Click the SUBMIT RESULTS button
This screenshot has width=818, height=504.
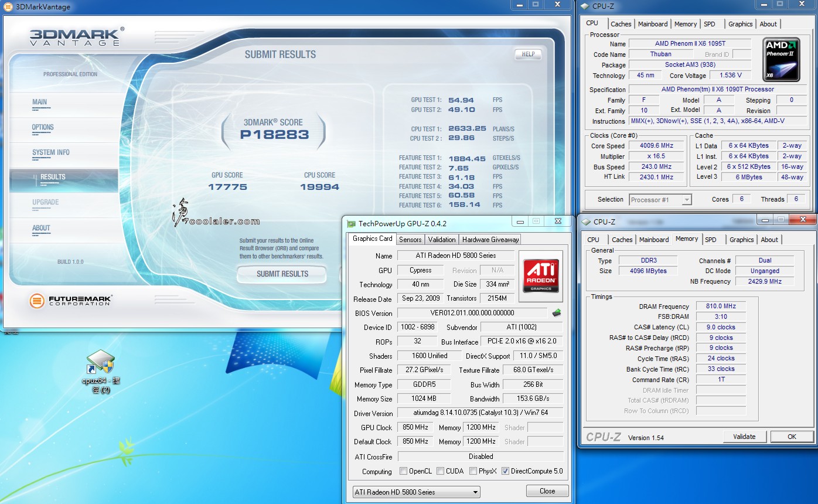pos(282,274)
